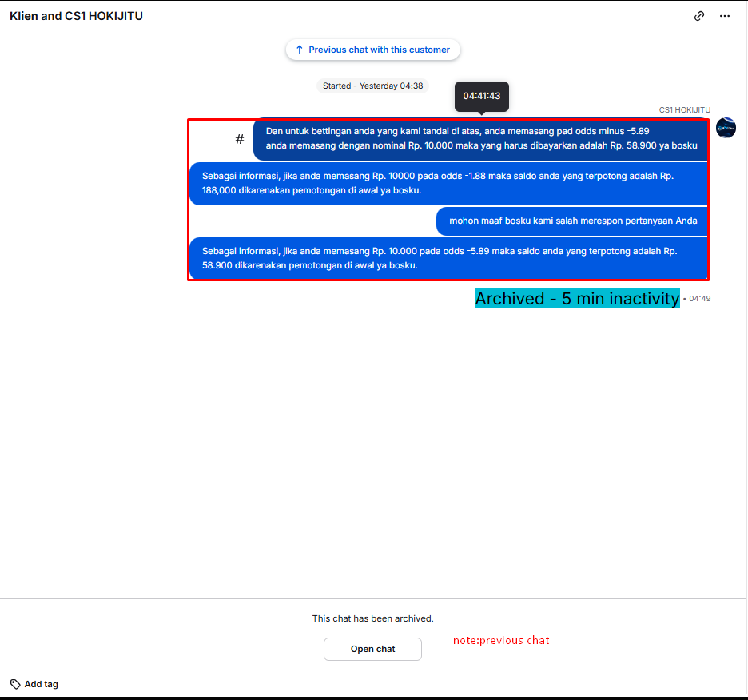Click the 04:49 archive timestamp
Image resolution: width=748 pixels, height=700 pixels.
700,299
